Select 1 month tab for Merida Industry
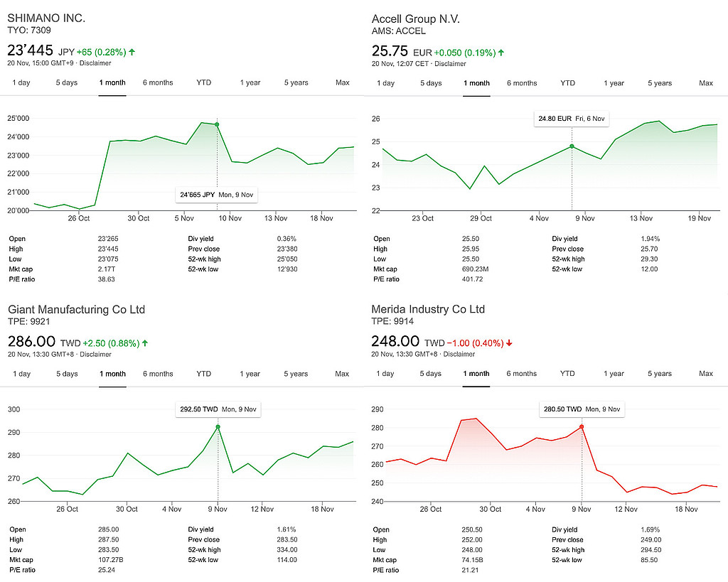The height and width of the screenshot is (582, 728). [476, 374]
